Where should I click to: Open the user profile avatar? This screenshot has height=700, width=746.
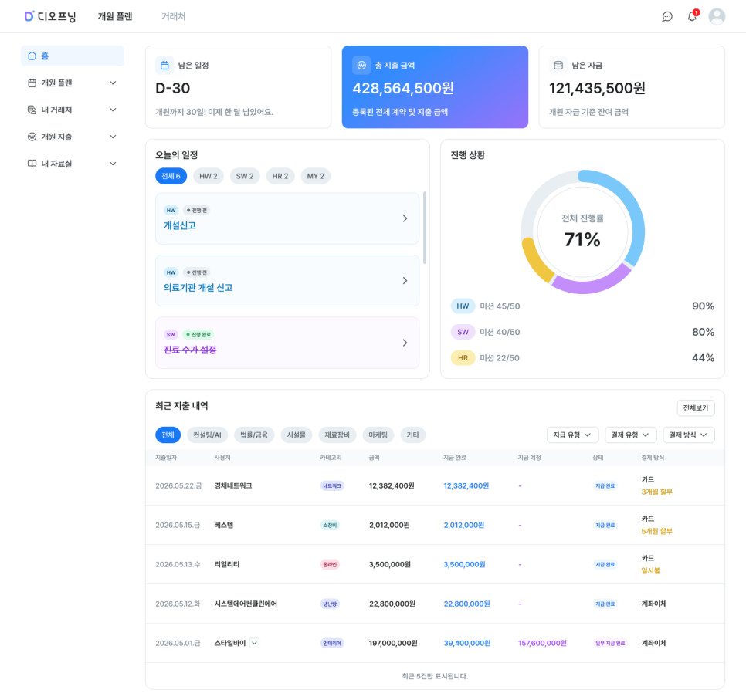(717, 16)
